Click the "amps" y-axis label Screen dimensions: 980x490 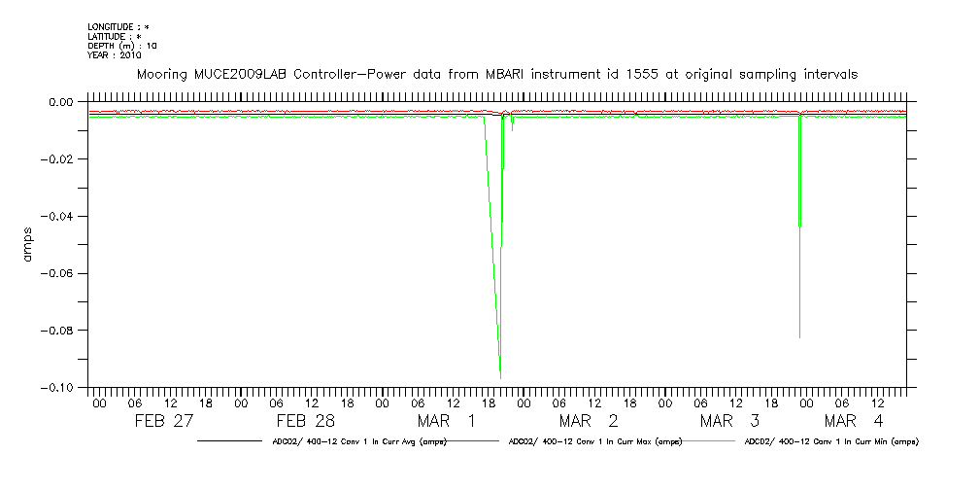pyautogui.click(x=28, y=244)
